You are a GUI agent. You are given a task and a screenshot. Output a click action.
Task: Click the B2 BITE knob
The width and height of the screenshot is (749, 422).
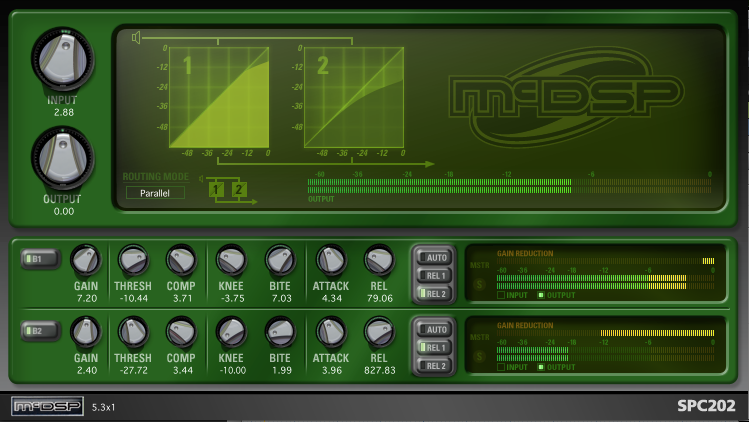coord(280,332)
